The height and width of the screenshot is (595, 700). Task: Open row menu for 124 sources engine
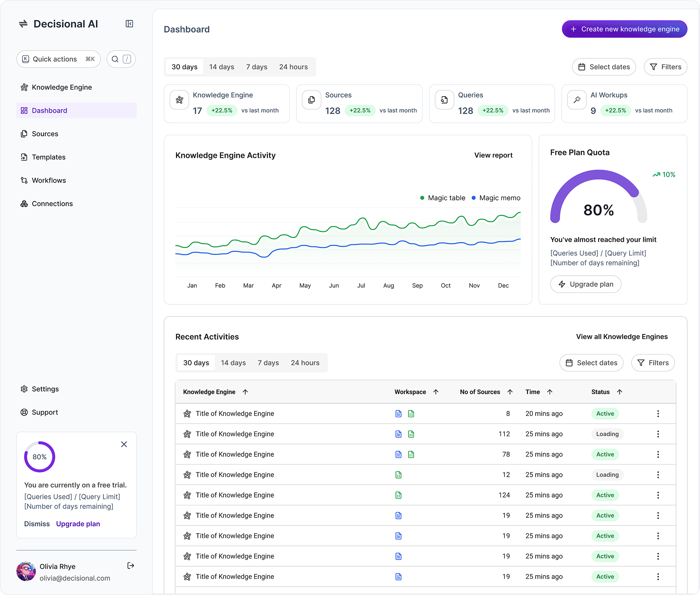tap(658, 495)
